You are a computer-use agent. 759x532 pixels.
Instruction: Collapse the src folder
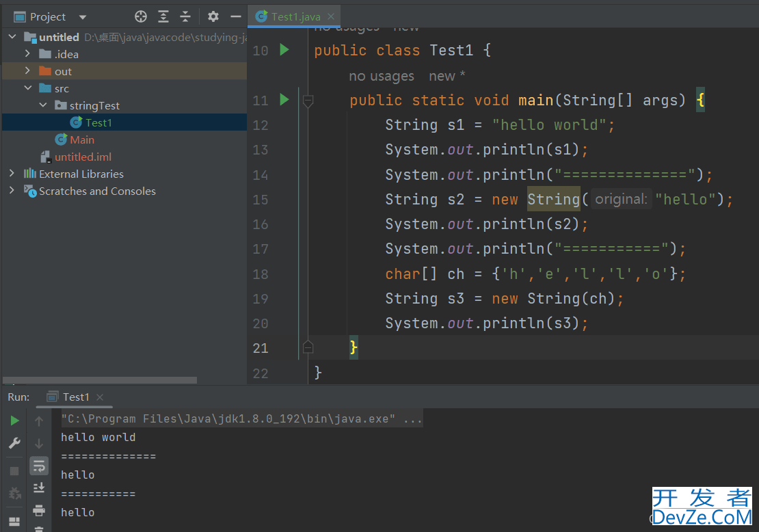pyautogui.click(x=27, y=88)
